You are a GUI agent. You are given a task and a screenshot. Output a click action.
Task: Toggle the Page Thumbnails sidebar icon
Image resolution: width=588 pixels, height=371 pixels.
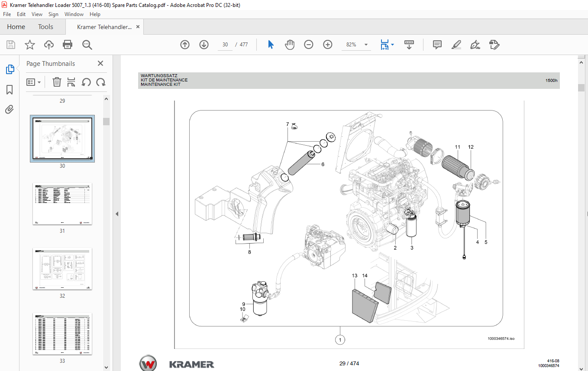point(10,69)
